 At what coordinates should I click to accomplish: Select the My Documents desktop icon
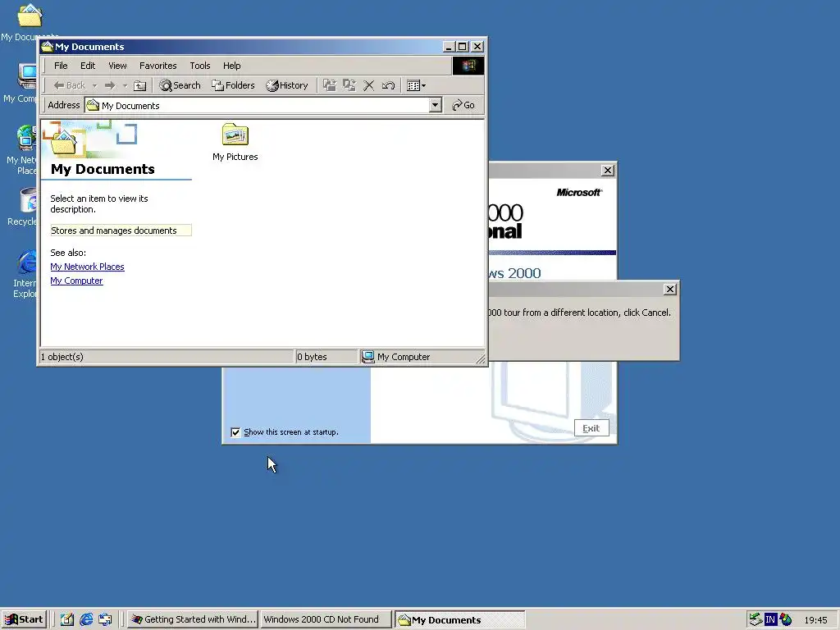pyautogui.click(x=30, y=16)
